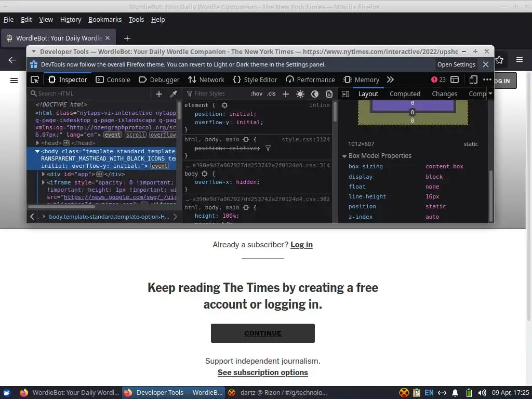This screenshot has width=532, height=399.
Task: Switch to the Console tab
Action: 113,79
